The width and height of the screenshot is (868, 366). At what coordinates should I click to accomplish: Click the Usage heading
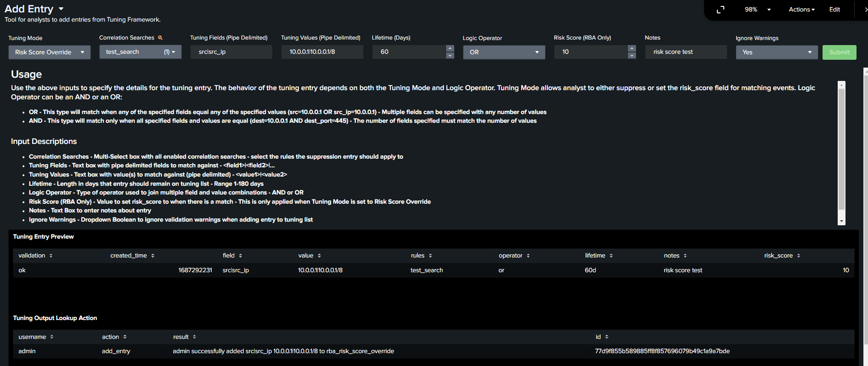coord(26,74)
